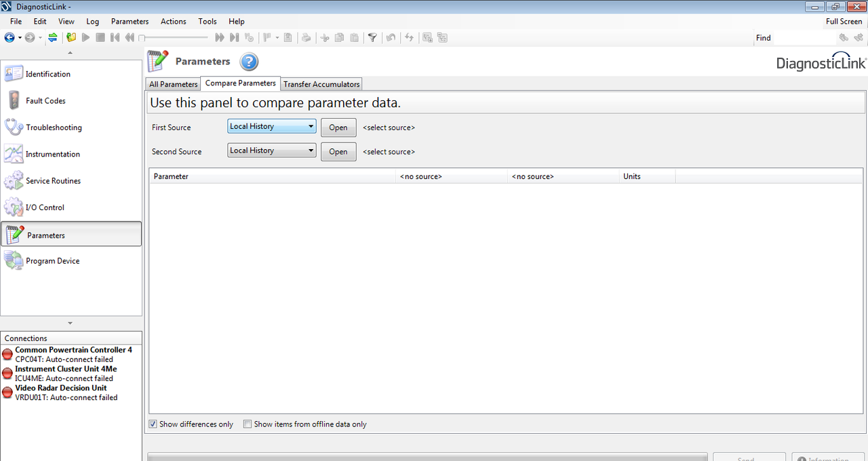Open the Help menu
Screen dimensions: 868x461
click(237, 21)
